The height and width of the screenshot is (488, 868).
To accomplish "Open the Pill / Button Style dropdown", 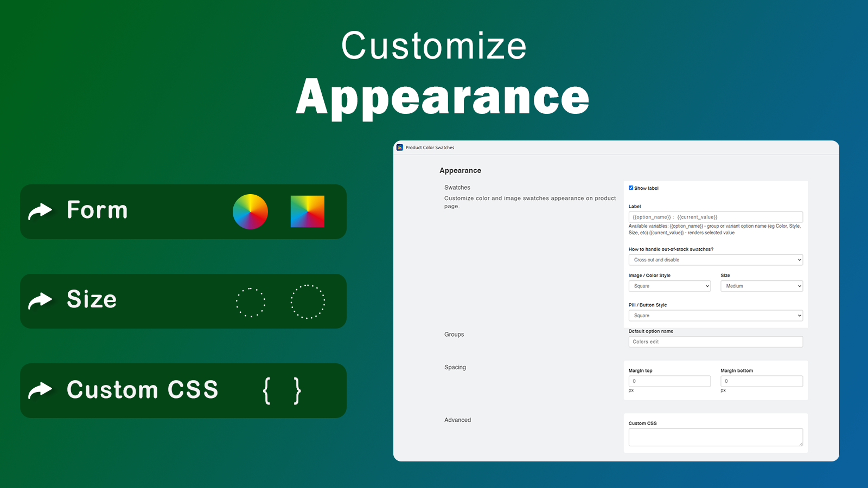I will 715,315.
